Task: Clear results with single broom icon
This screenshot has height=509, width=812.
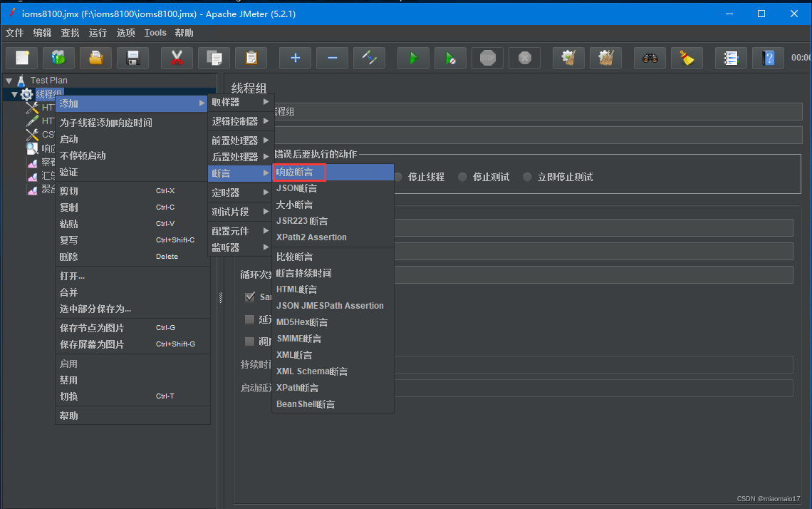Action: pyautogui.click(x=568, y=58)
